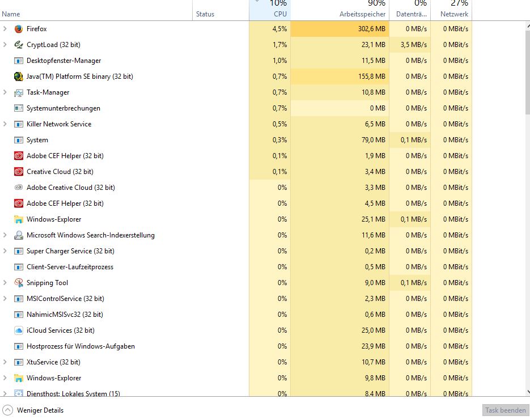This screenshot has height=420, width=530.
Task: Click the Client-Server-Laufzeitprozess icon
Action: click(19, 268)
